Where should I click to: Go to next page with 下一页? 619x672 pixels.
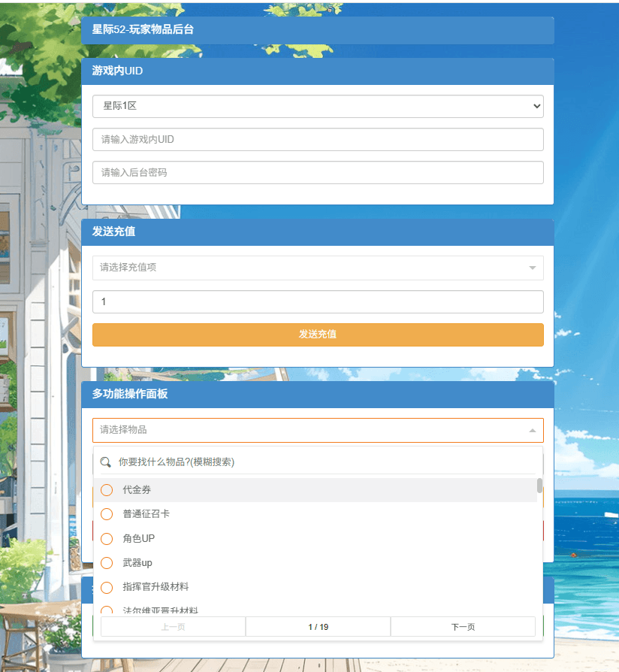click(463, 627)
